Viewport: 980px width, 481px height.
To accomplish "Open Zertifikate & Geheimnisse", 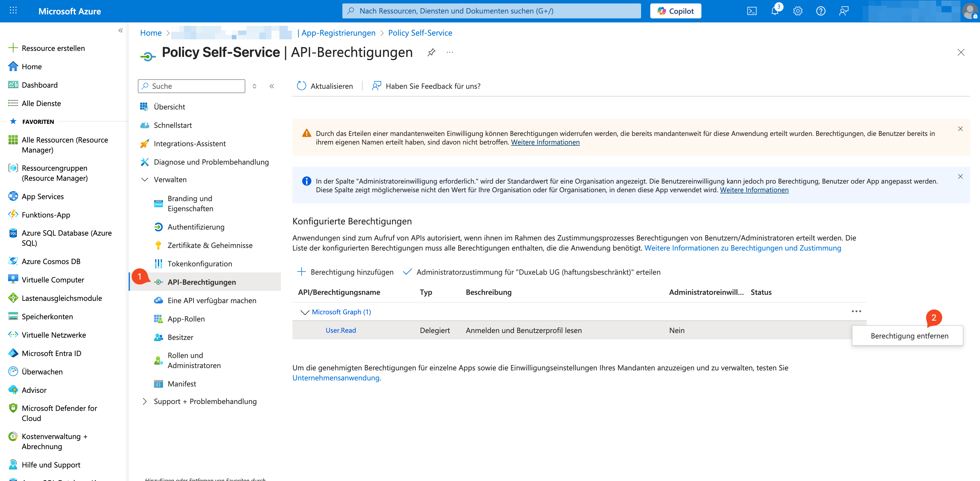I will [x=210, y=245].
